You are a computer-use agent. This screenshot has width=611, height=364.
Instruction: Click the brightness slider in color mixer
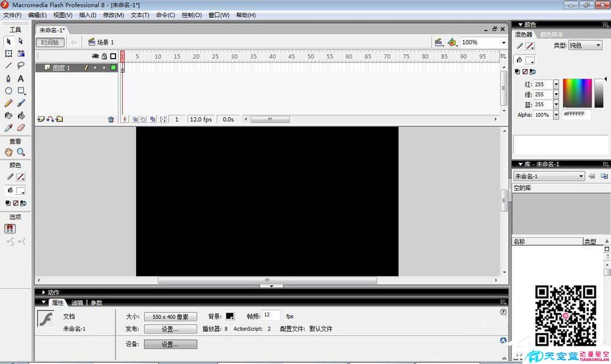pyautogui.click(x=599, y=93)
